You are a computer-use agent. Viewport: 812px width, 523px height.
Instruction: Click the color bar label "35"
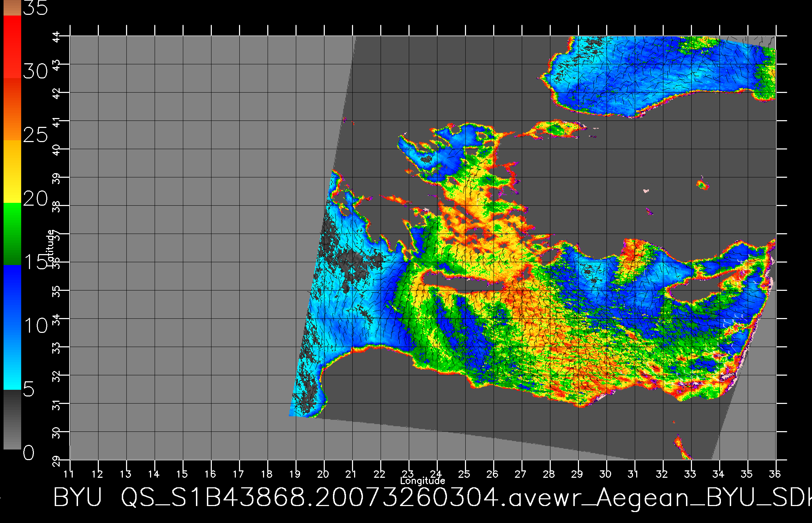[x=35, y=8]
